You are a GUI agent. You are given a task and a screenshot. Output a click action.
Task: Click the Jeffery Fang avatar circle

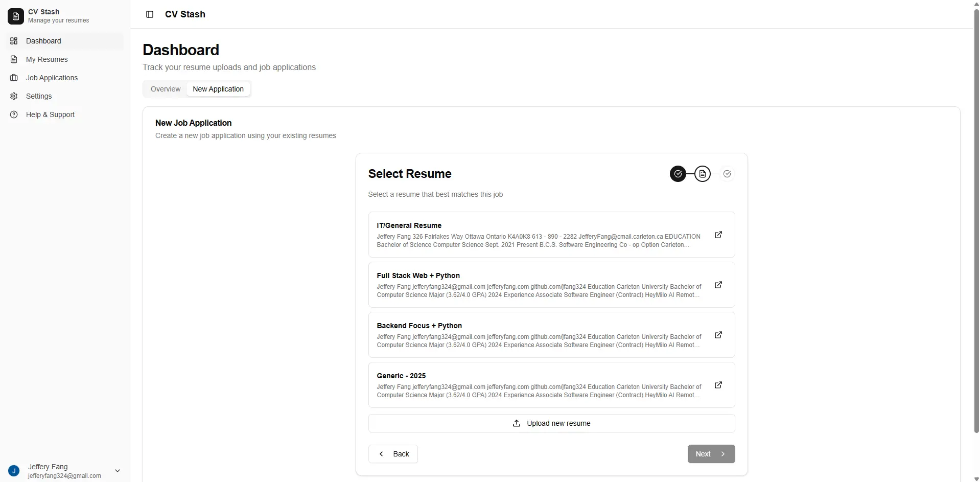pyautogui.click(x=14, y=471)
